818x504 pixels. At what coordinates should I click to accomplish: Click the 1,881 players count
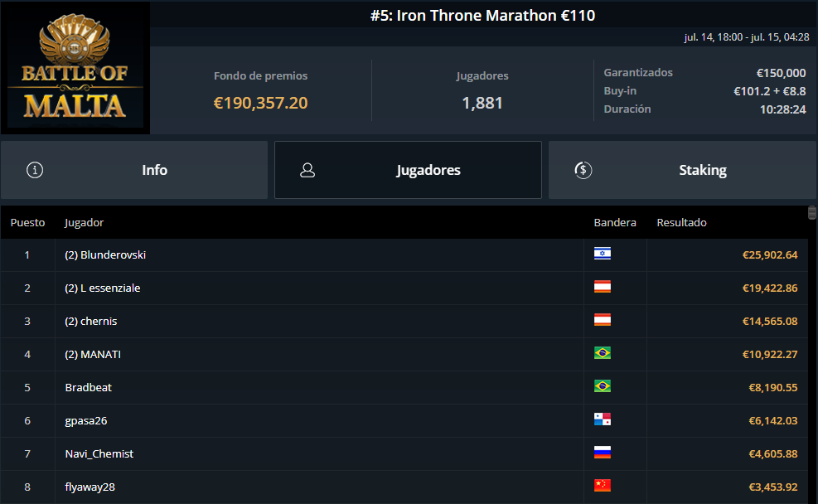482,104
